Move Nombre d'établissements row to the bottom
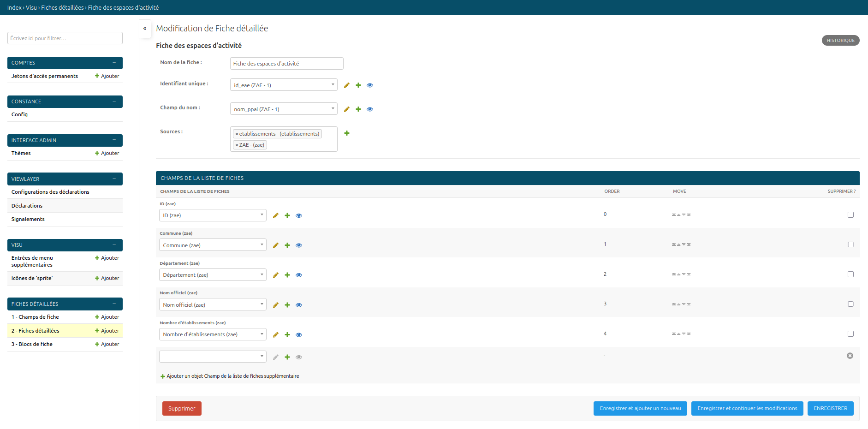This screenshot has height=429, width=868. coord(689,334)
